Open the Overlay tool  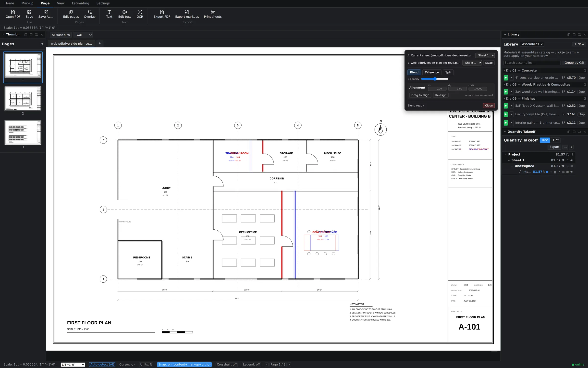tap(90, 14)
